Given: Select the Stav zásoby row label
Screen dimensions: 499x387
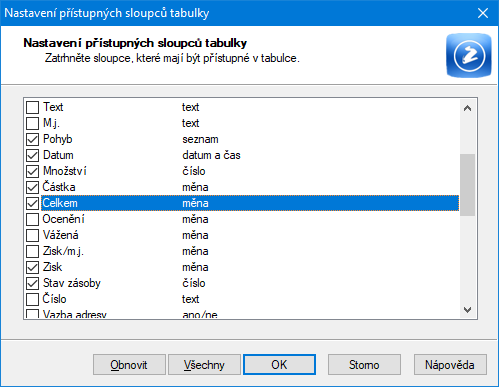Looking at the screenshot, I should [x=72, y=283].
